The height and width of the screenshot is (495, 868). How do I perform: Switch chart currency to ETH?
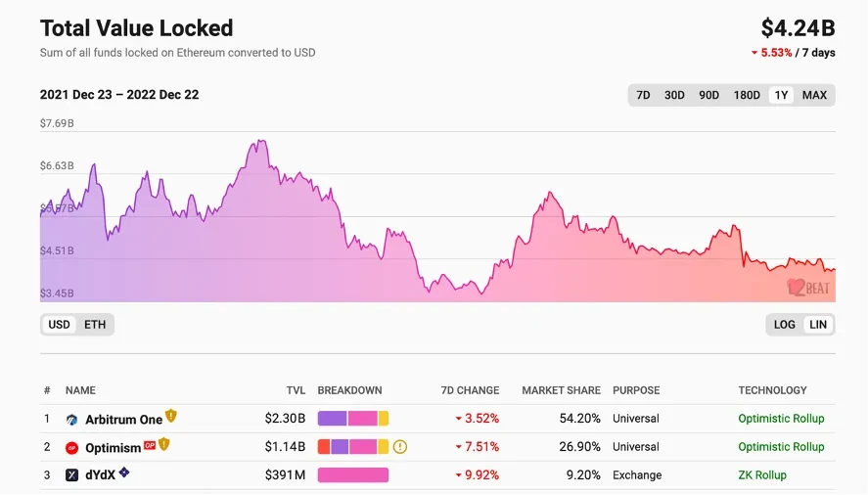(95, 325)
